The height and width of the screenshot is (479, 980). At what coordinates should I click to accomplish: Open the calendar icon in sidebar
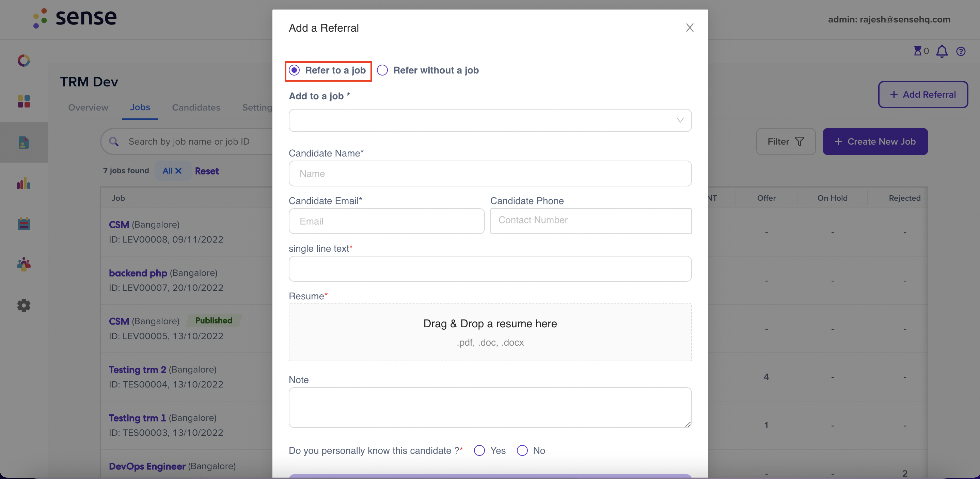tap(23, 224)
